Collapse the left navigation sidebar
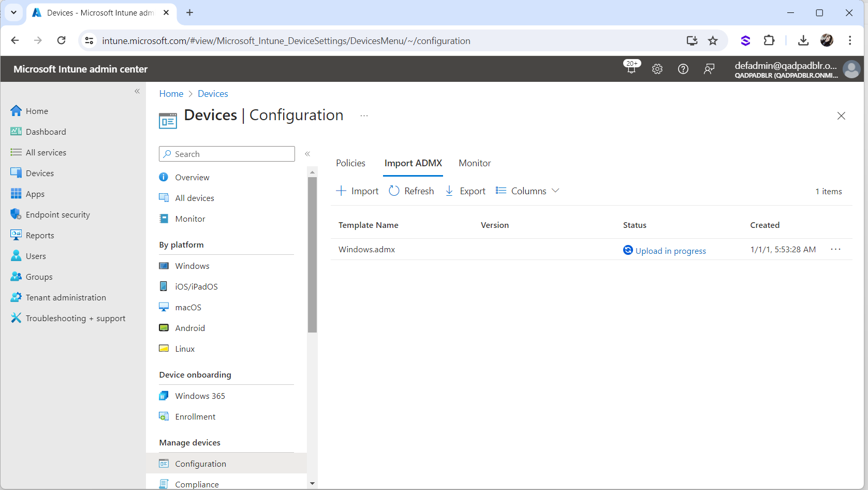The width and height of the screenshot is (868, 490). click(137, 91)
